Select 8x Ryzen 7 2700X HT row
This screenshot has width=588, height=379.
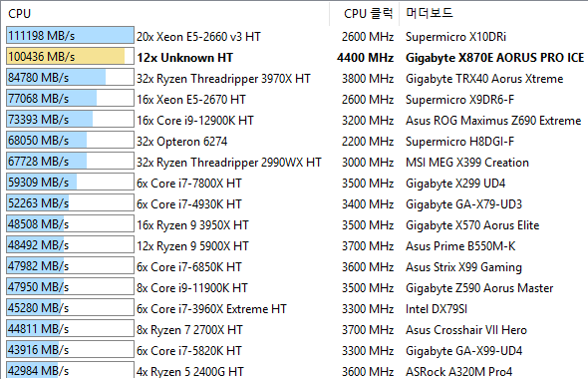coord(189,330)
